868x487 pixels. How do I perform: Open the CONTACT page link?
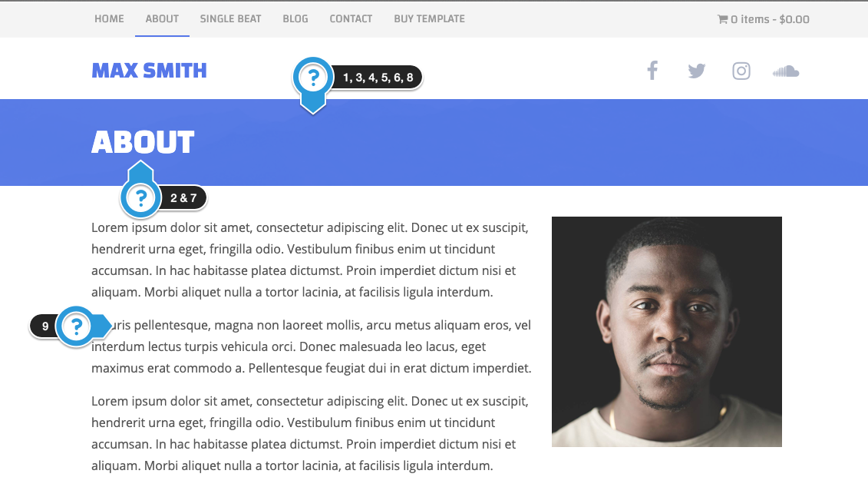click(x=351, y=19)
